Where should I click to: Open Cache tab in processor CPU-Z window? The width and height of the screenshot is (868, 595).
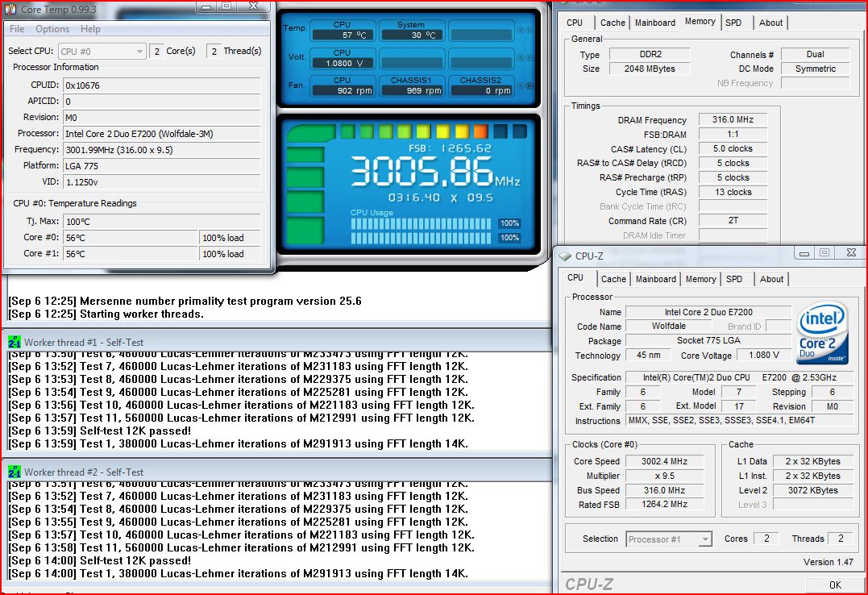pos(613,279)
